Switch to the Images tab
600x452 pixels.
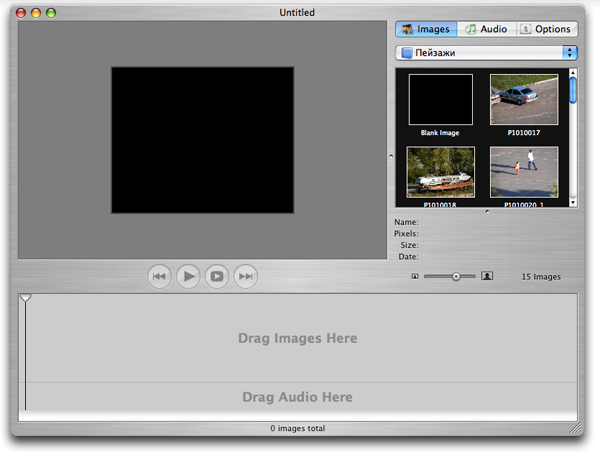(426, 30)
